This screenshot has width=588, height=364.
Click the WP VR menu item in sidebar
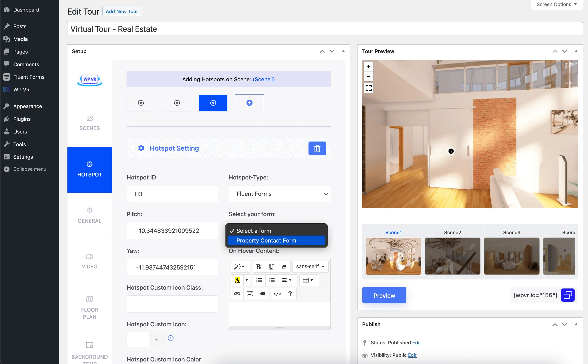click(x=21, y=89)
